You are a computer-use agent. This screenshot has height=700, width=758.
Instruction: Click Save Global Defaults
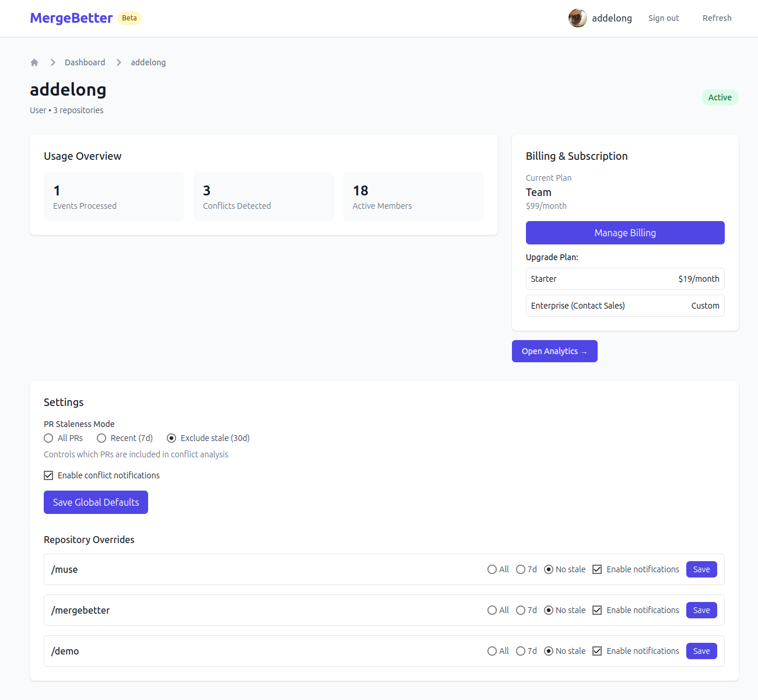96,502
